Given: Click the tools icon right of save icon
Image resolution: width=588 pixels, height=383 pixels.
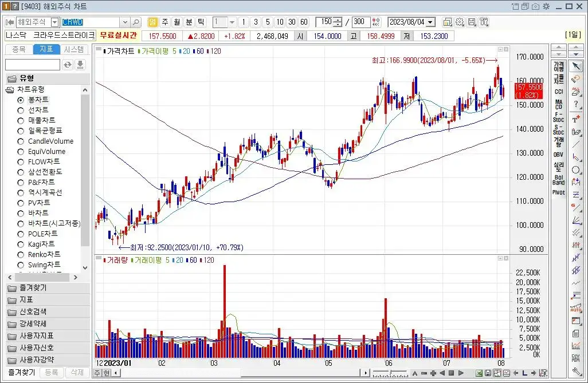Looking at the screenshot, I should 484,22.
